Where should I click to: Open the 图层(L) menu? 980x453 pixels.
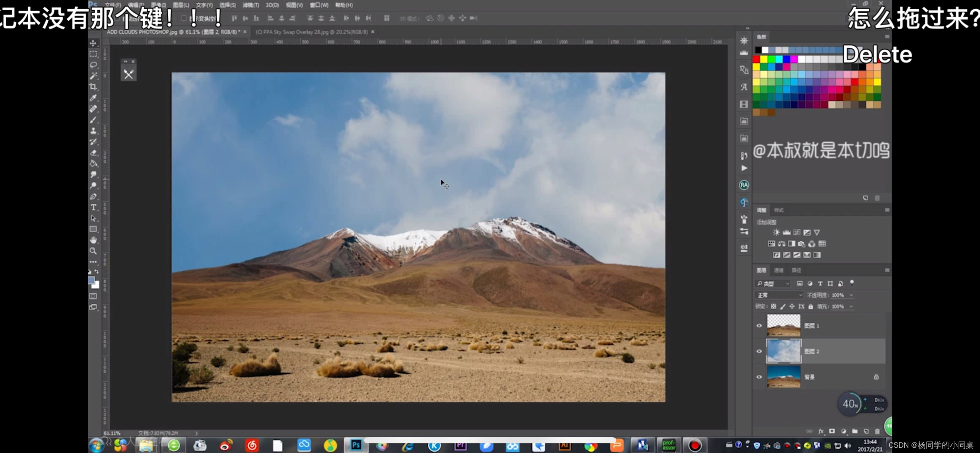181,5
